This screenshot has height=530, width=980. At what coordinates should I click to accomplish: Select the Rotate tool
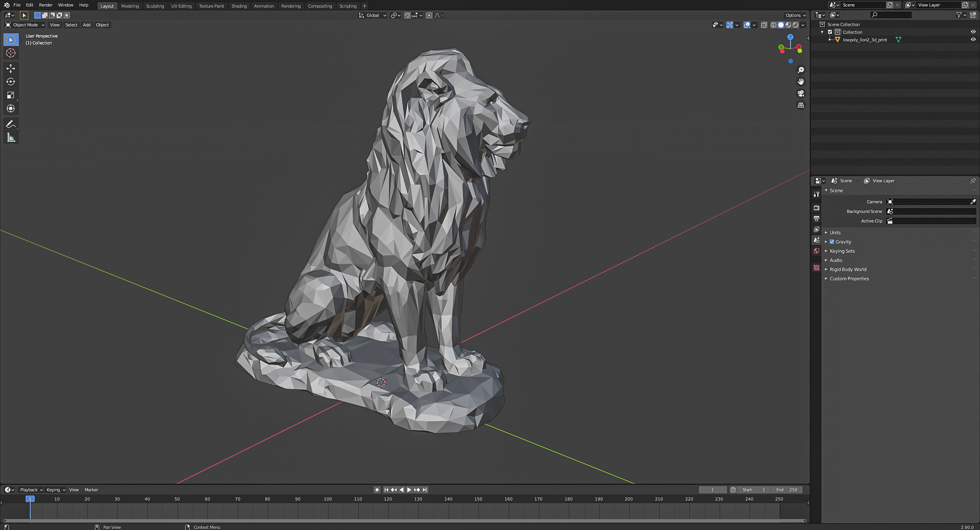[x=11, y=82]
